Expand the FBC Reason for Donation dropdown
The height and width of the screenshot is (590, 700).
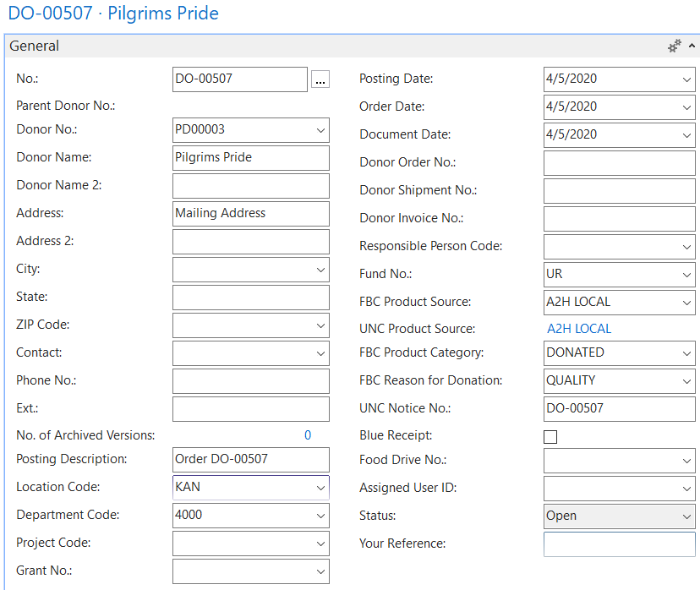pos(686,381)
